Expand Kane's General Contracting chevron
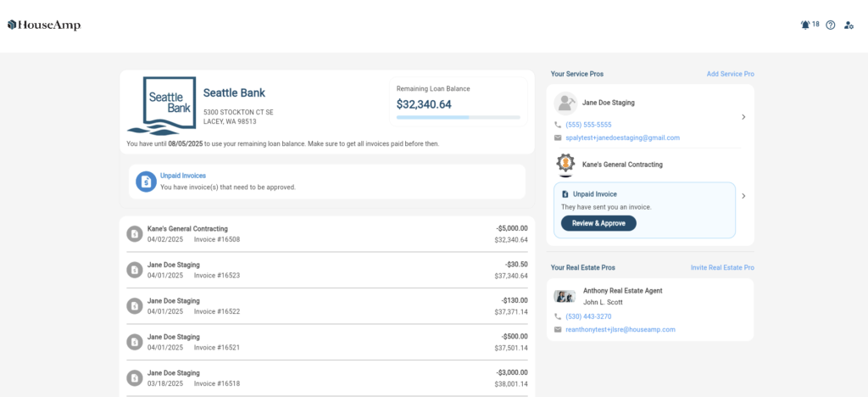 pyautogui.click(x=743, y=196)
